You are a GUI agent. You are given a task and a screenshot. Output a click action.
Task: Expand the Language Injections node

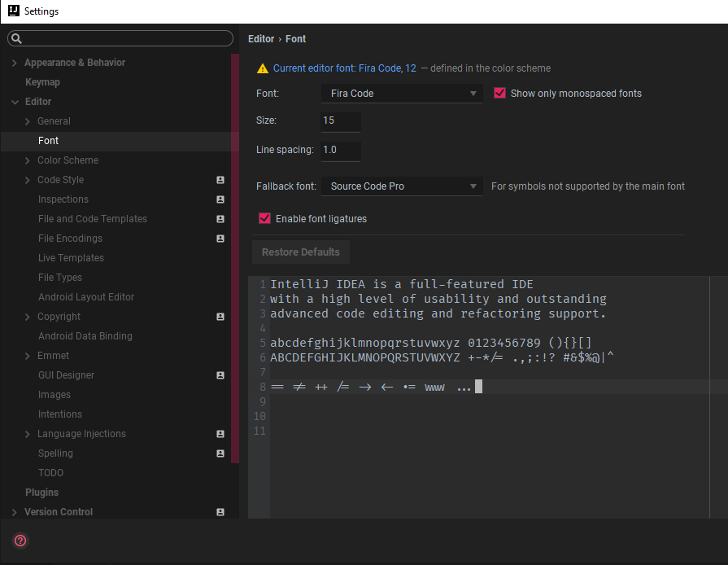tap(28, 433)
